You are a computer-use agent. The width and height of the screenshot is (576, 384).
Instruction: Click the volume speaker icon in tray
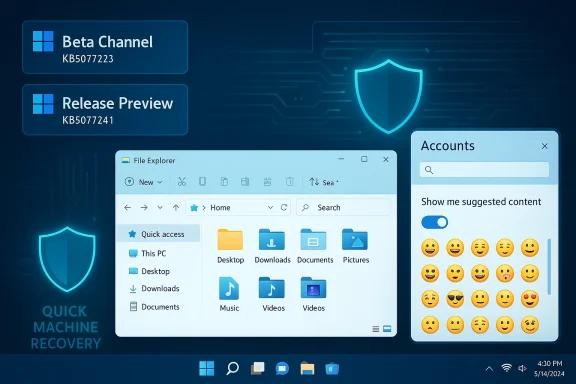[522, 368]
